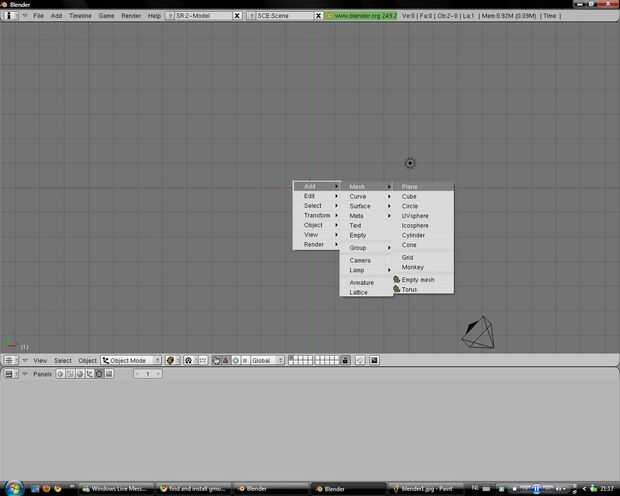Expand the Lamp submenu
Image resolution: width=620 pixels, height=496 pixels.
(x=367, y=270)
